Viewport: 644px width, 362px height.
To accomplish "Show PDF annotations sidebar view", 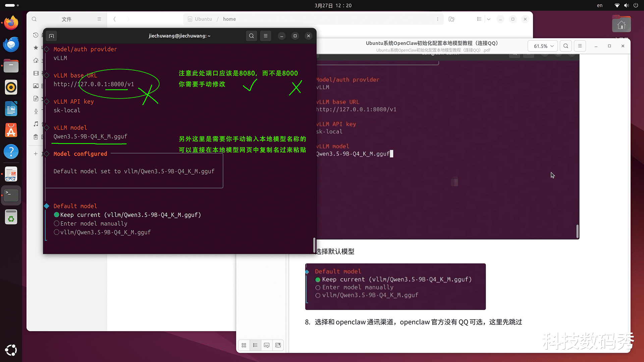I will pos(267,345).
